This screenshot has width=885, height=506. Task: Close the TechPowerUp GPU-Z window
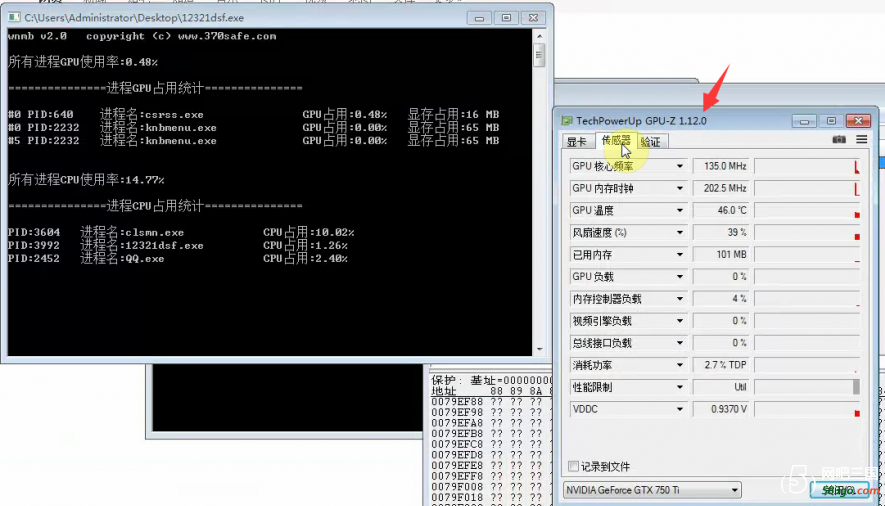point(858,121)
